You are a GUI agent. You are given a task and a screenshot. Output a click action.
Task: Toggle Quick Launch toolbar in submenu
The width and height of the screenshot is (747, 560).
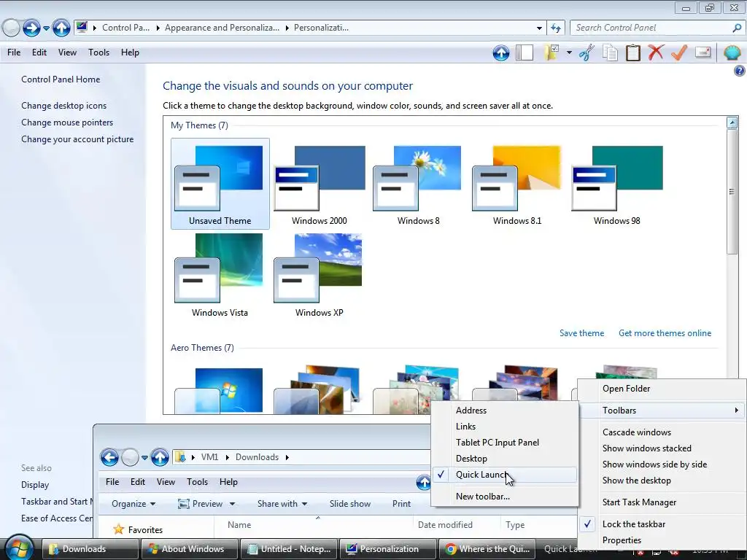click(x=504, y=475)
